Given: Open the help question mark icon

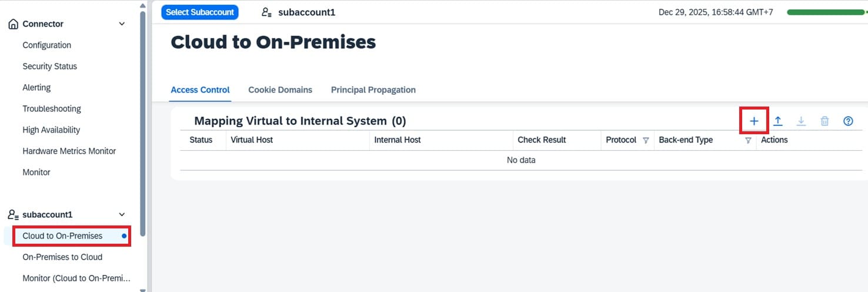Looking at the screenshot, I should point(848,121).
